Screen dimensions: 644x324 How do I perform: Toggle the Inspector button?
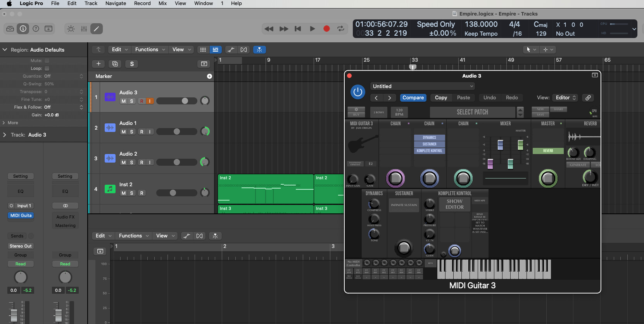23,29
